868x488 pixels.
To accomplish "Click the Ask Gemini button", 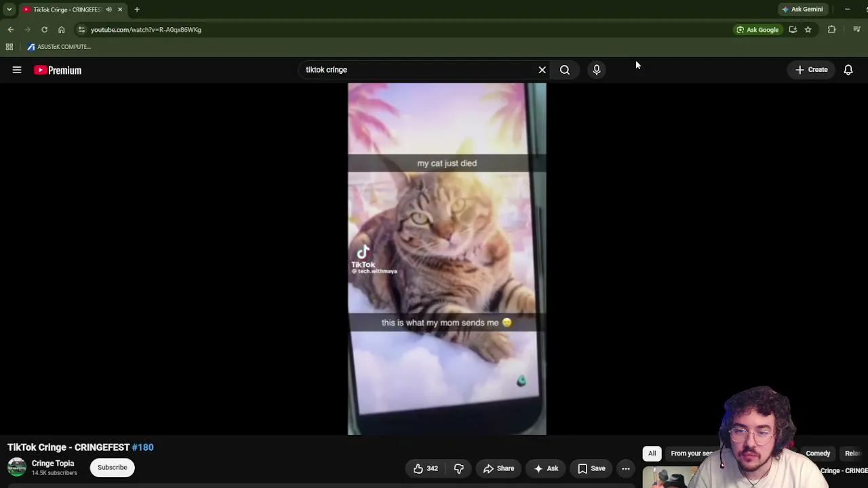I will [x=802, y=9].
